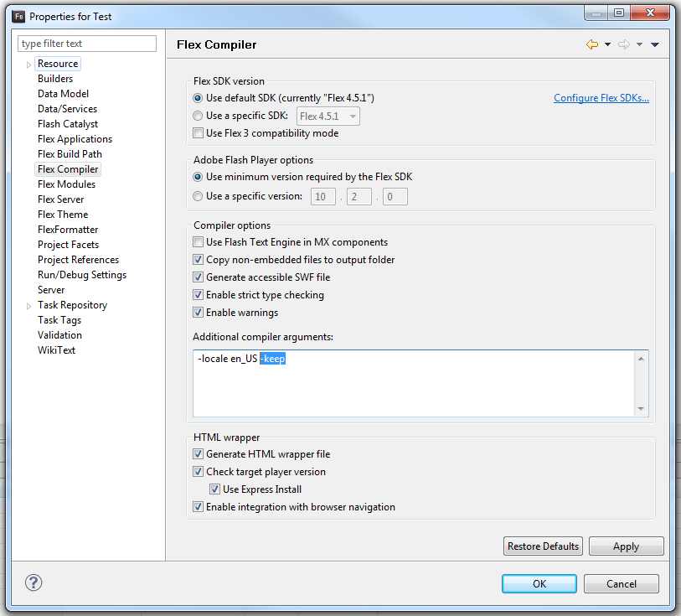Image resolution: width=681 pixels, height=616 pixels.
Task: Select Project References page
Action: point(78,260)
